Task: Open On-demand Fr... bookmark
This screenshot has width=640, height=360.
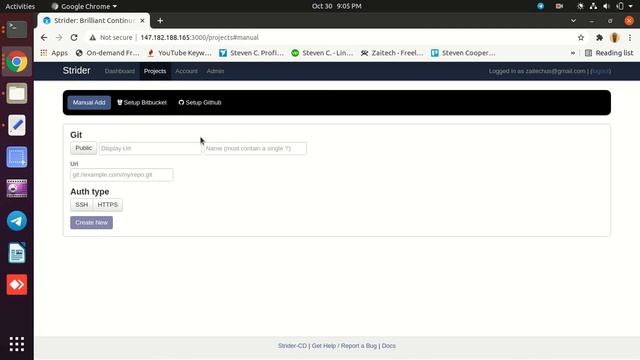Action: click(108, 53)
